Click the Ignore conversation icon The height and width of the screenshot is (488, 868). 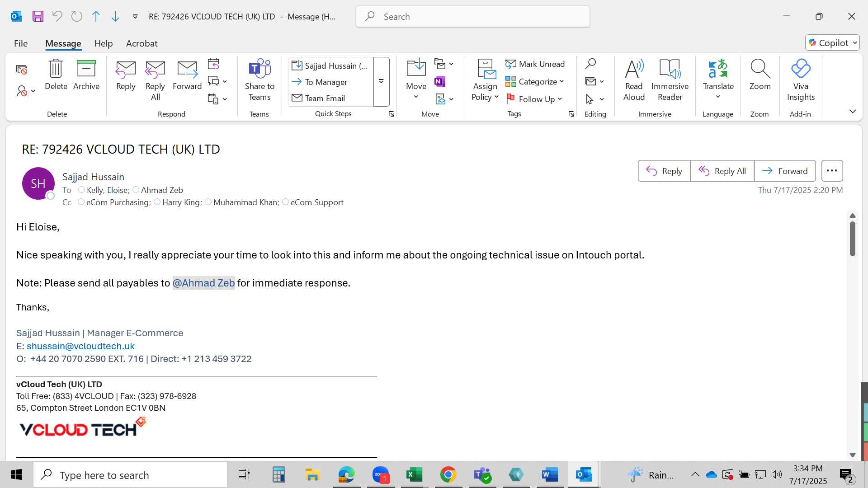tap(22, 70)
